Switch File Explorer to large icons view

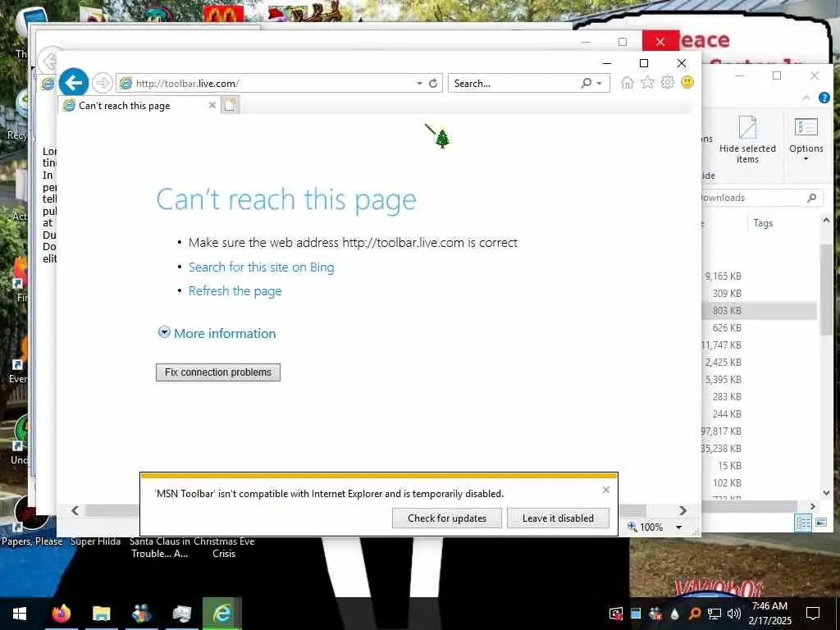pyautogui.click(x=820, y=523)
